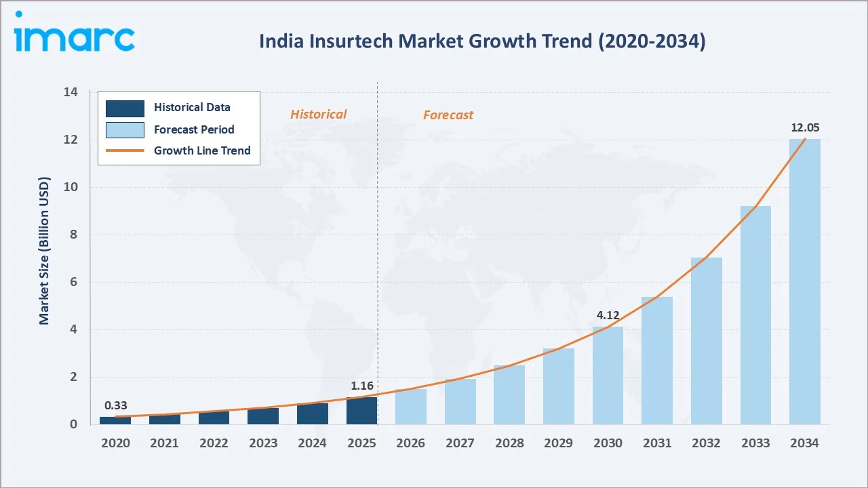Click the 2021 x-axis label

coord(164,443)
